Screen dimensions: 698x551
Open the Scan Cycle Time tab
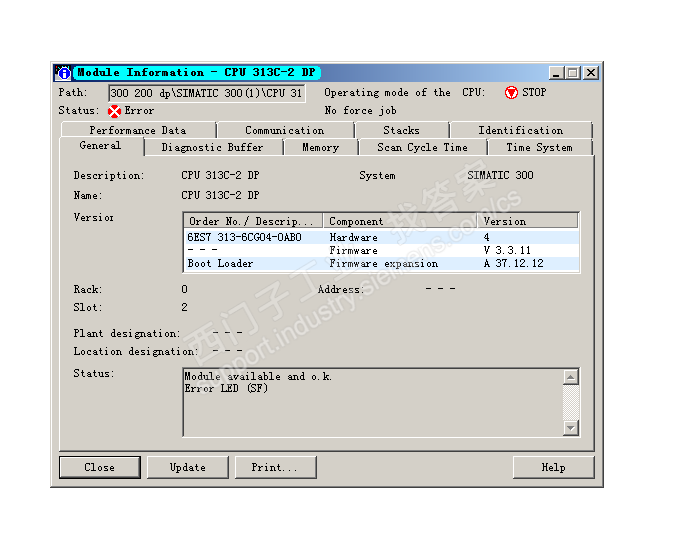422,147
